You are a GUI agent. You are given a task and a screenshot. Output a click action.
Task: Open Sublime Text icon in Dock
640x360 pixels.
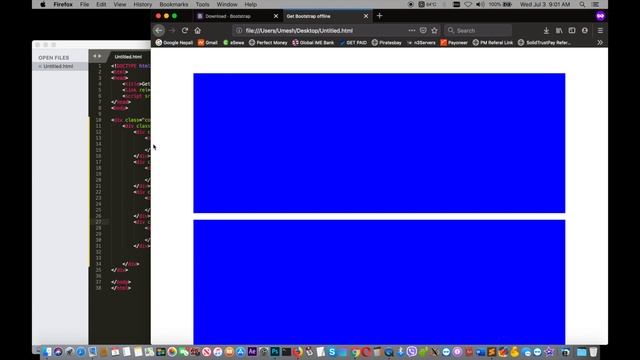491,352
